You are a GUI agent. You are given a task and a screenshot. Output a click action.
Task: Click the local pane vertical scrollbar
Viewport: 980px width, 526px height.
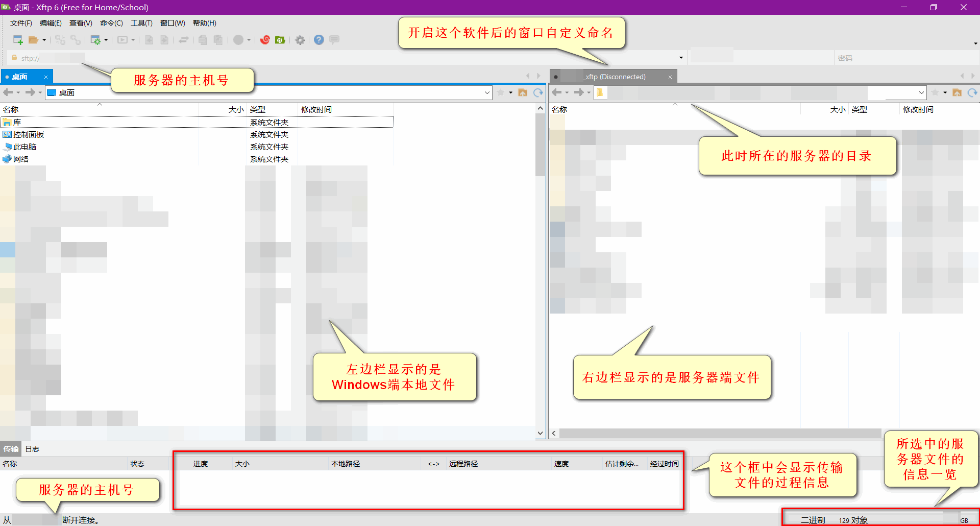[x=540, y=146]
